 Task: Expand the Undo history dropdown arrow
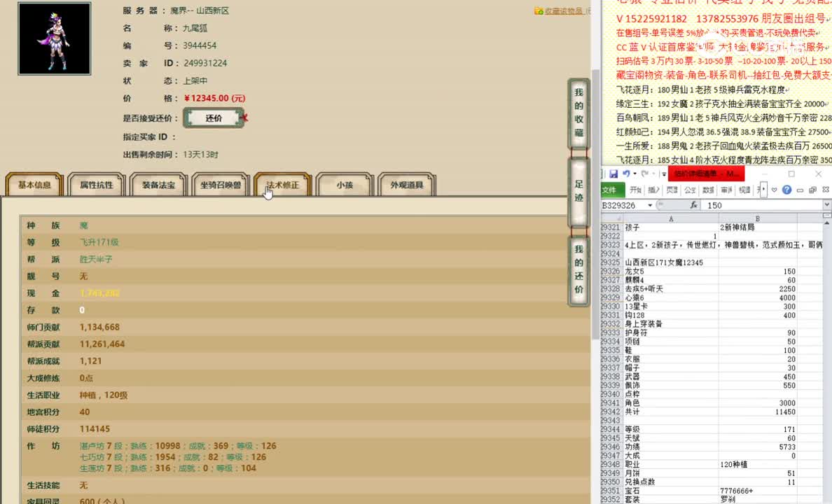[635, 173]
